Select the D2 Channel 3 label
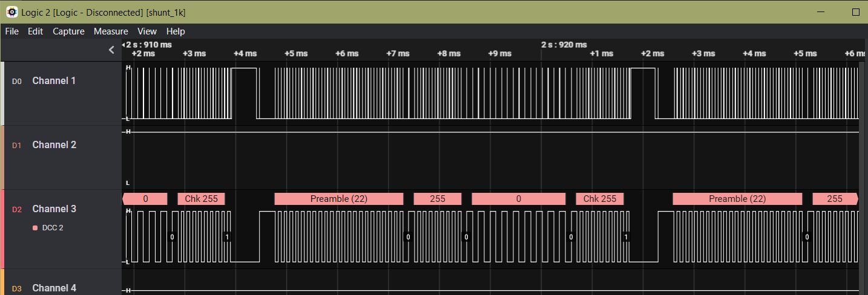 pyautogui.click(x=54, y=209)
